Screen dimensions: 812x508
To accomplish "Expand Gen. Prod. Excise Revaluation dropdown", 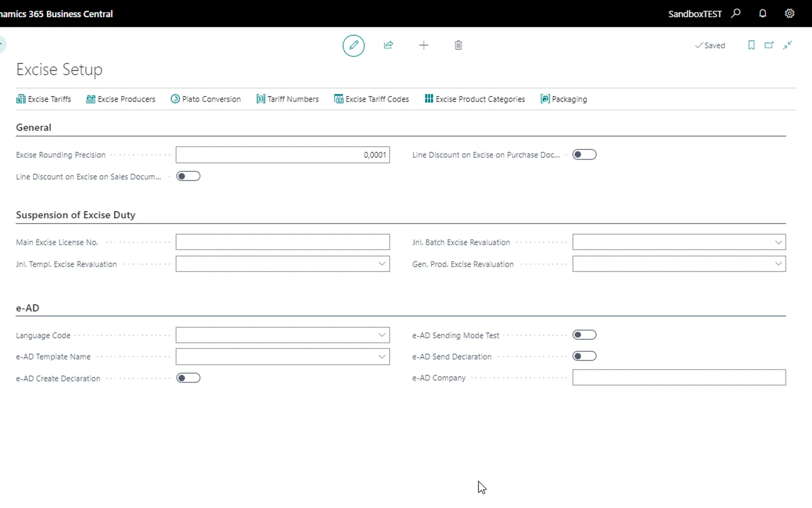I will (x=778, y=264).
